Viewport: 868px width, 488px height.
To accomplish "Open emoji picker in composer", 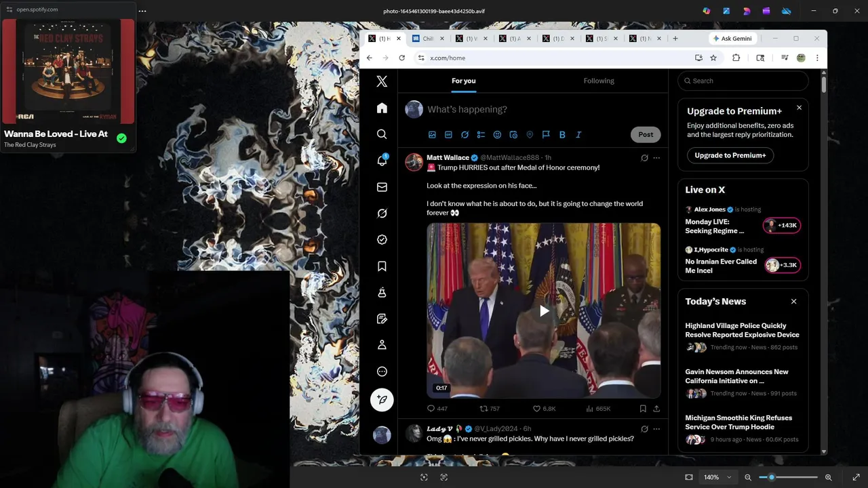I will [x=497, y=135].
